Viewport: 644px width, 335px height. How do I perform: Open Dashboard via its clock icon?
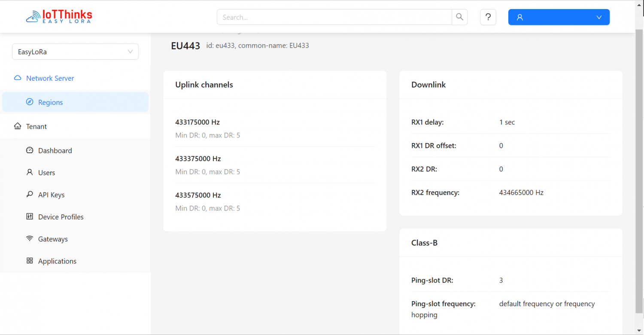click(x=29, y=150)
